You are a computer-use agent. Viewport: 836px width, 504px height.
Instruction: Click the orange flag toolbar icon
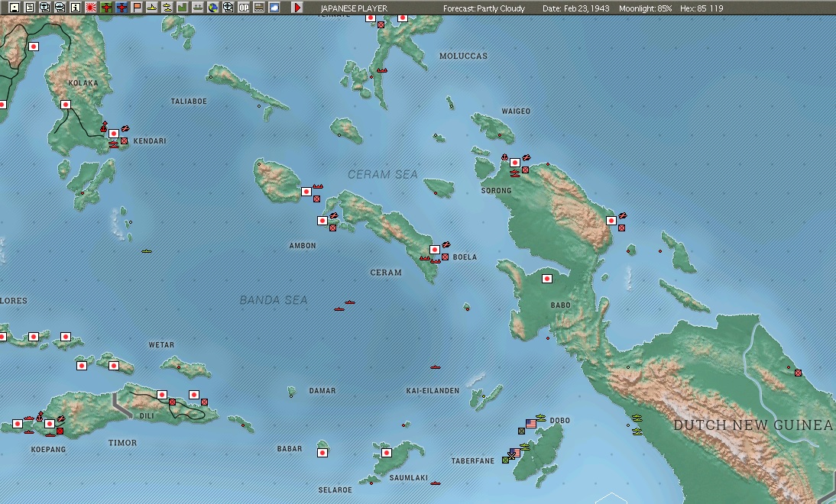pyautogui.click(x=137, y=8)
